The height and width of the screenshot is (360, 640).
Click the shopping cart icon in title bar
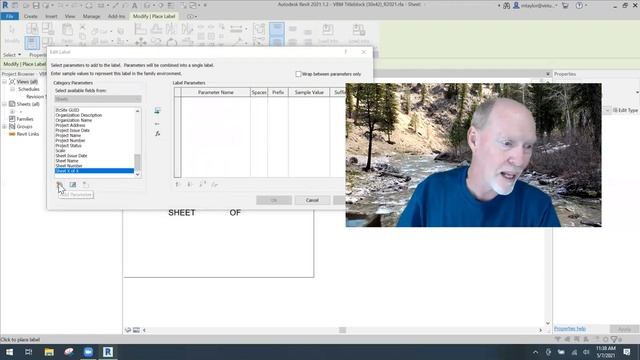[x=565, y=5]
